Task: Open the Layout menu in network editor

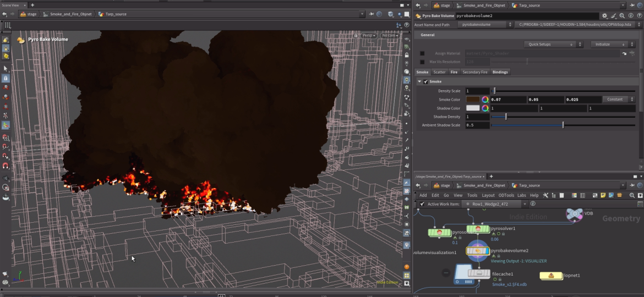Action: pos(488,195)
